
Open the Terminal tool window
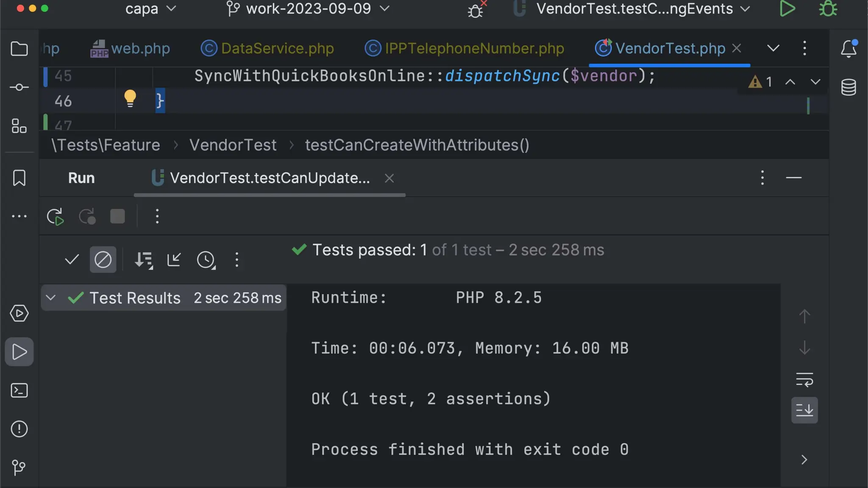pos(19,391)
